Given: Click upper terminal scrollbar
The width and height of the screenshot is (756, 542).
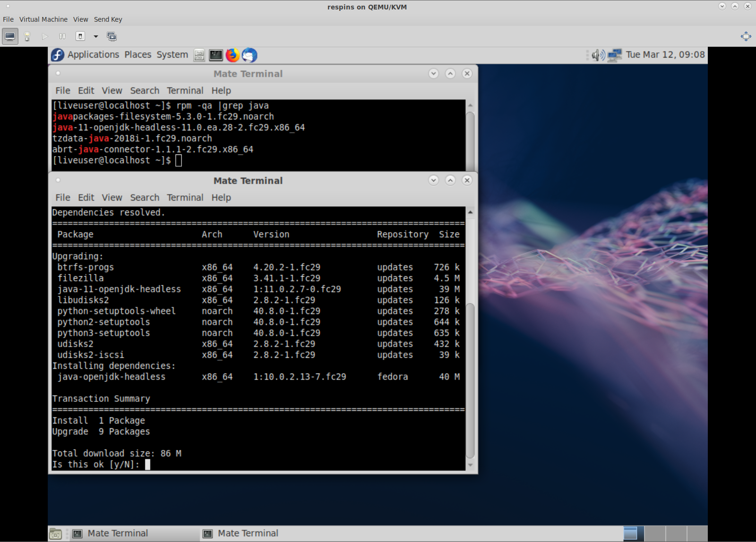Looking at the screenshot, I should click(x=470, y=141).
